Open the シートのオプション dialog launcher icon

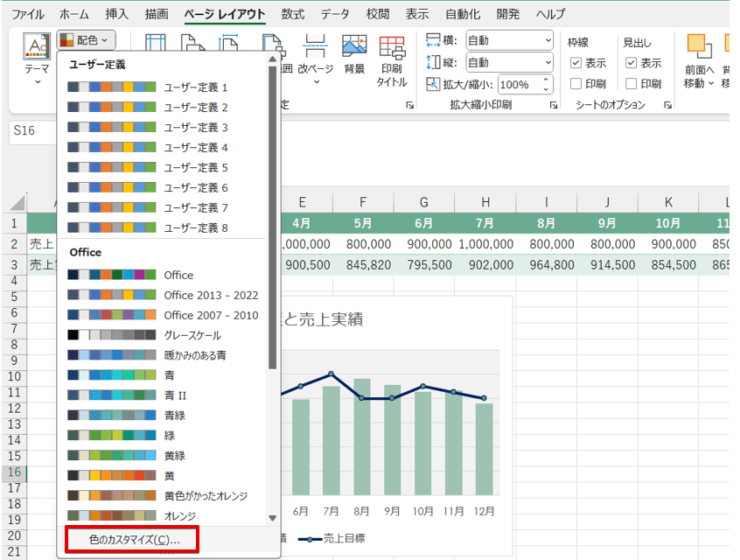pos(667,105)
